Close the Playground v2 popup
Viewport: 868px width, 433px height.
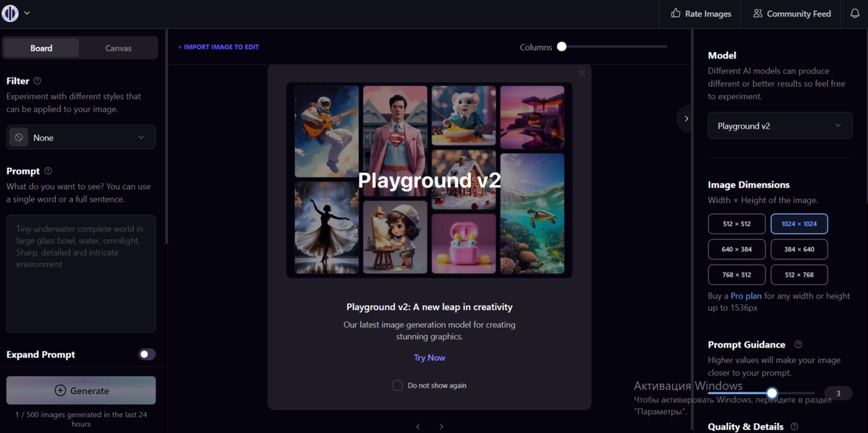click(x=582, y=73)
